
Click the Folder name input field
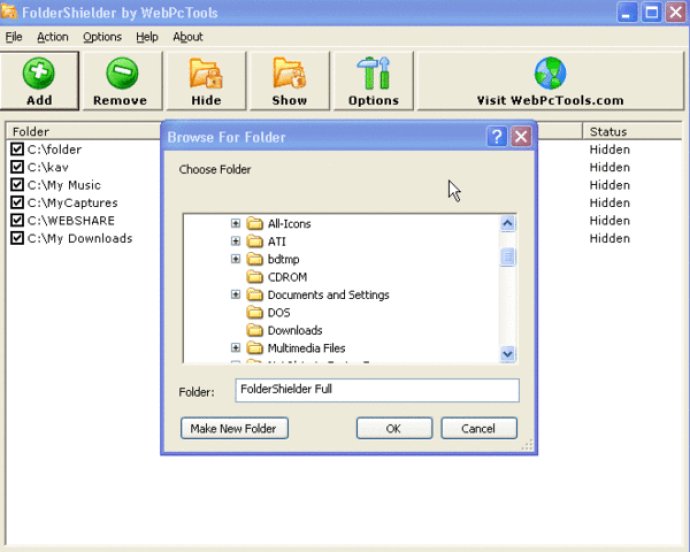tap(377, 390)
